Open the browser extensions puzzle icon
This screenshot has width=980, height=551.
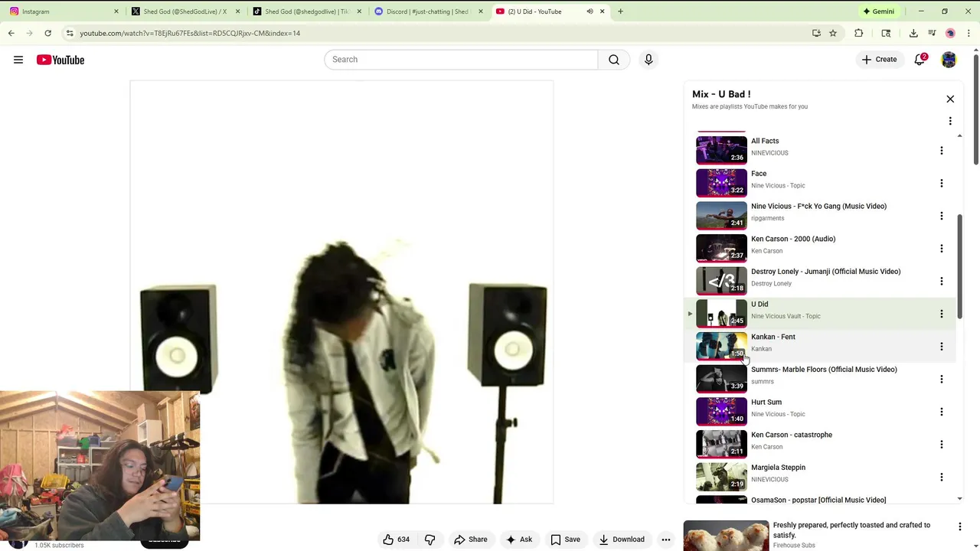click(859, 33)
